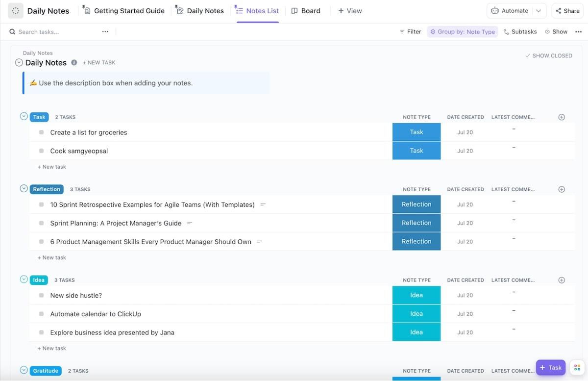Image resolution: width=588 pixels, height=381 pixels.
Task: Click the Share button
Action: [x=567, y=11]
